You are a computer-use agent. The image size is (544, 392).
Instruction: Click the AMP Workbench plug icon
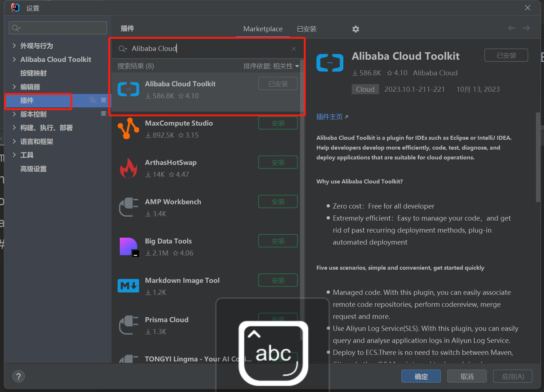coord(128,207)
